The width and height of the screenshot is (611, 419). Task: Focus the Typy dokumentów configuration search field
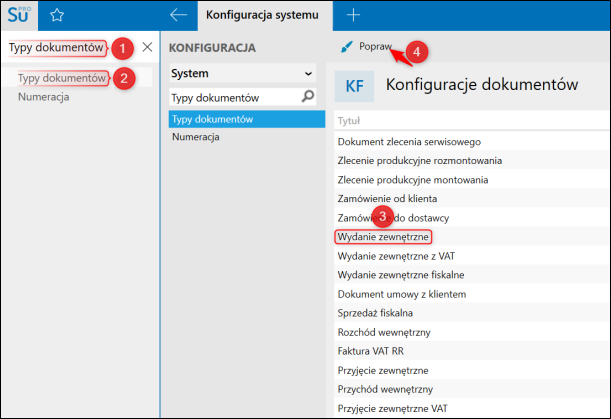pos(235,97)
